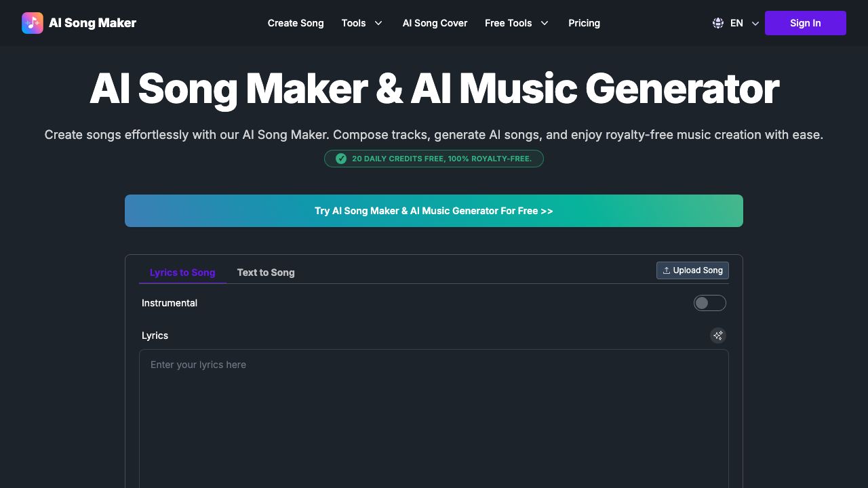
Task: Click the main heading AI Song Maker & AI Music Generator
Action: pyautogui.click(x=434, y=89)
